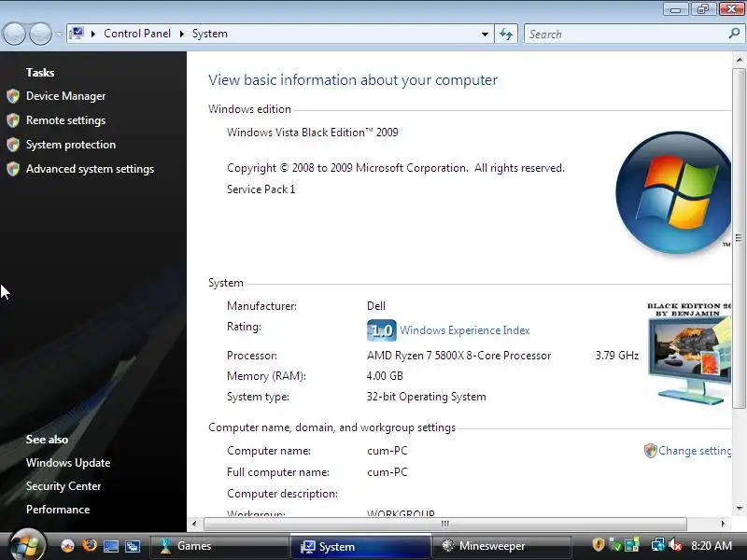Maximize or restore the System window
747x560 pixels.
click(703, 8)
